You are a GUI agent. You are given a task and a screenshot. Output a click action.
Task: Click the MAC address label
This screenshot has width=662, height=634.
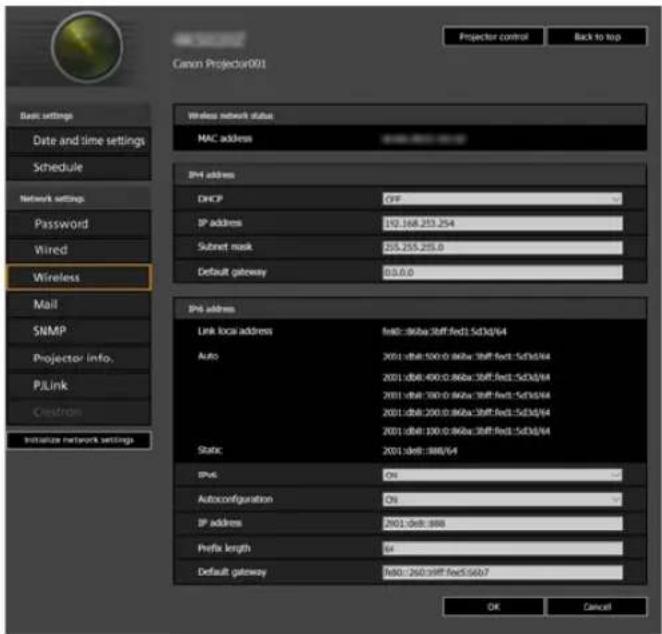coord(225,138)
